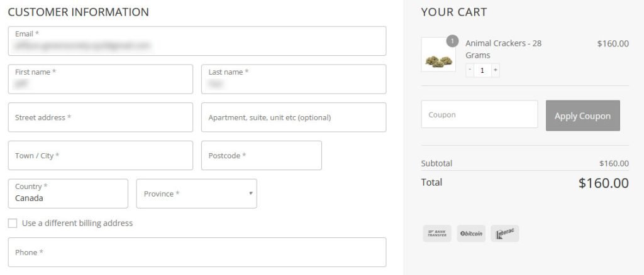
Task: Click the Email input field
Action: coord(197,41)
